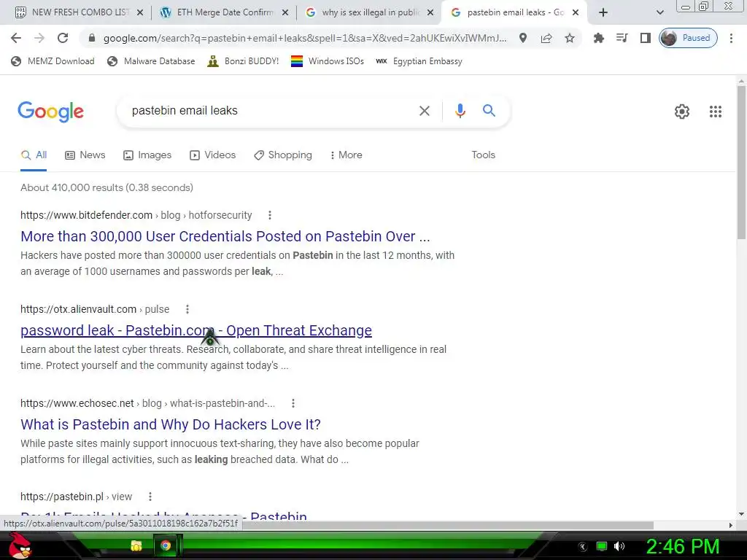This screenshot has width=747, height=560.
Task: Open options for bitdefender result
Action: pos(270,215)
